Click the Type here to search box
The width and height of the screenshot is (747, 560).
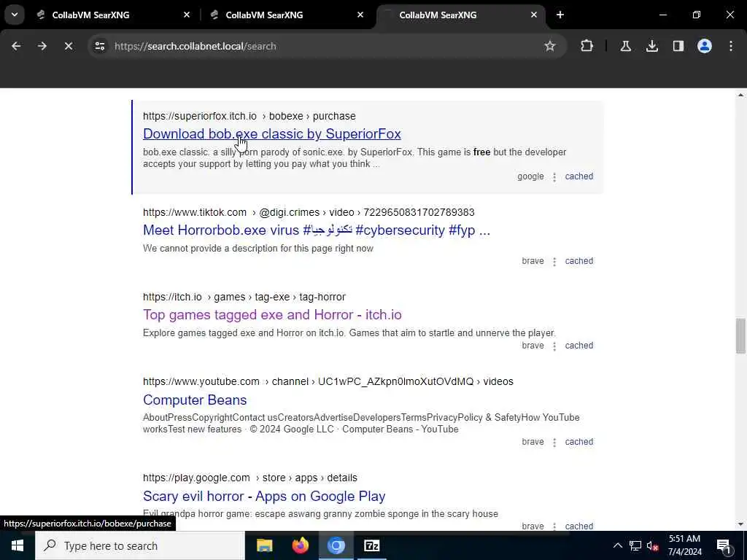[140, 545]
